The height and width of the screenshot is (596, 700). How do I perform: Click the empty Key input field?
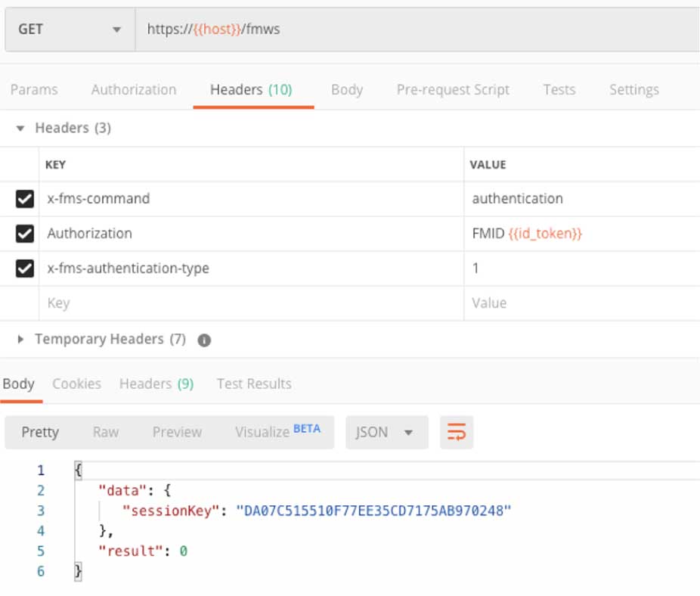click(x=251, y=303)
